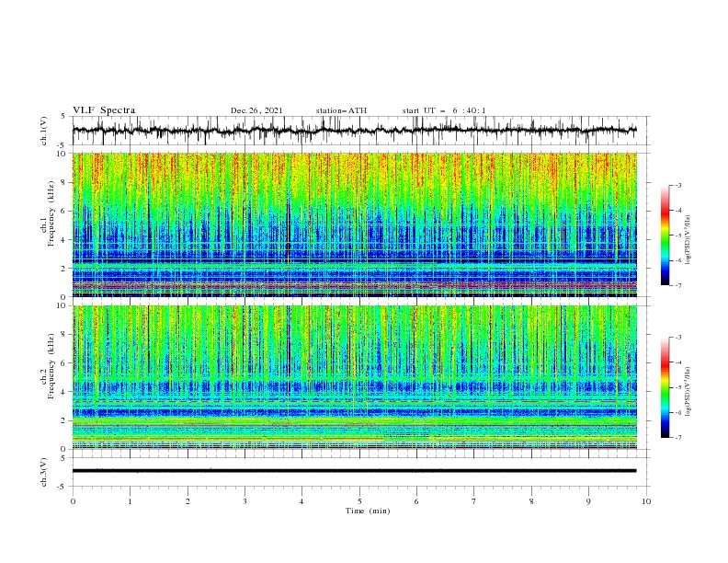Click the "4" tick on the Time axis
This screenshot has width=728, height=563.
pos(301,501)
